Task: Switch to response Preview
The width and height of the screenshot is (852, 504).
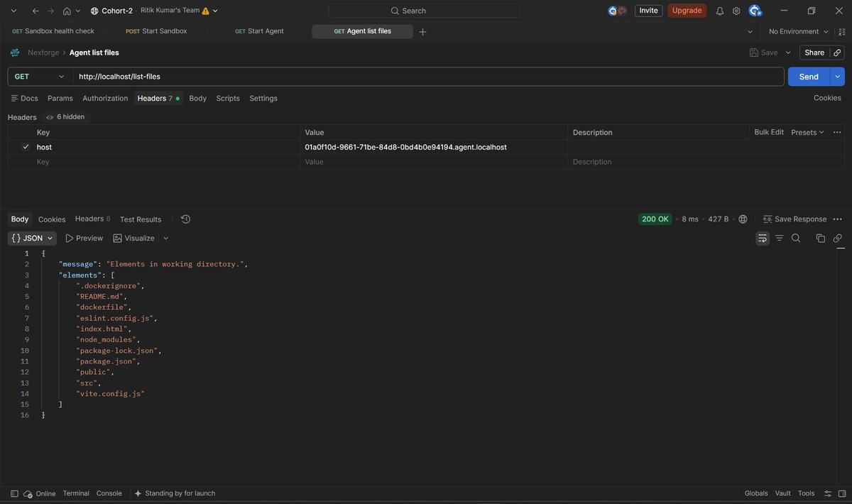Action: [84, 239]
